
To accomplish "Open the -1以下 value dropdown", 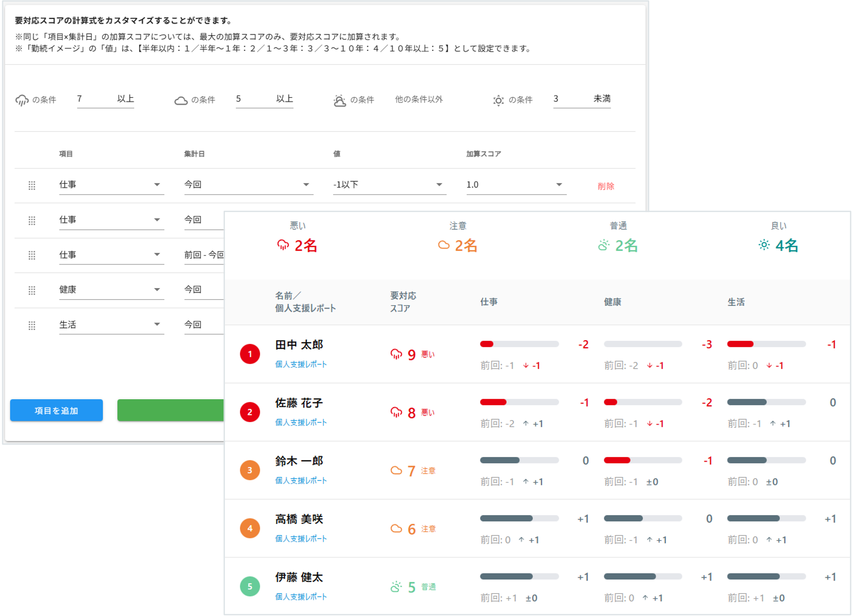I will click(389, 185).
